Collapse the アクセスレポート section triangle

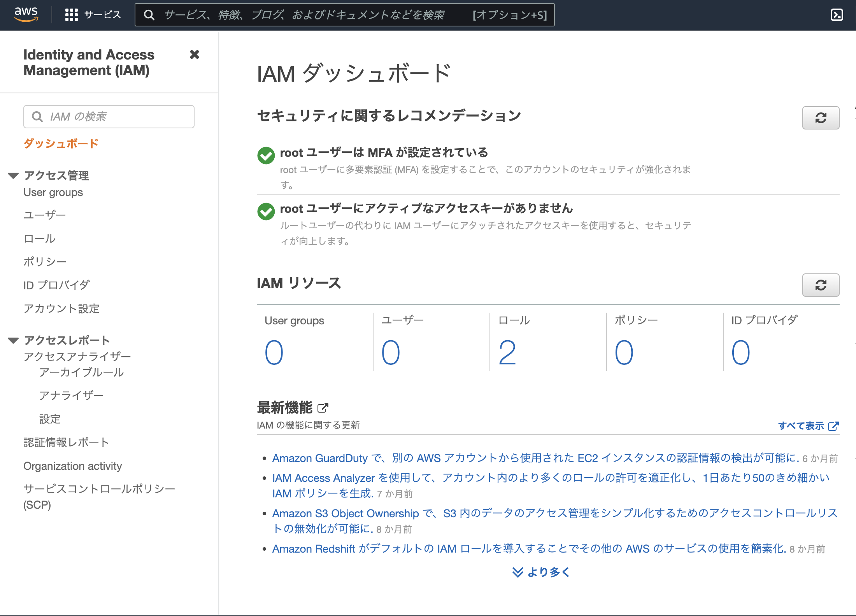(x=13, y=341)
